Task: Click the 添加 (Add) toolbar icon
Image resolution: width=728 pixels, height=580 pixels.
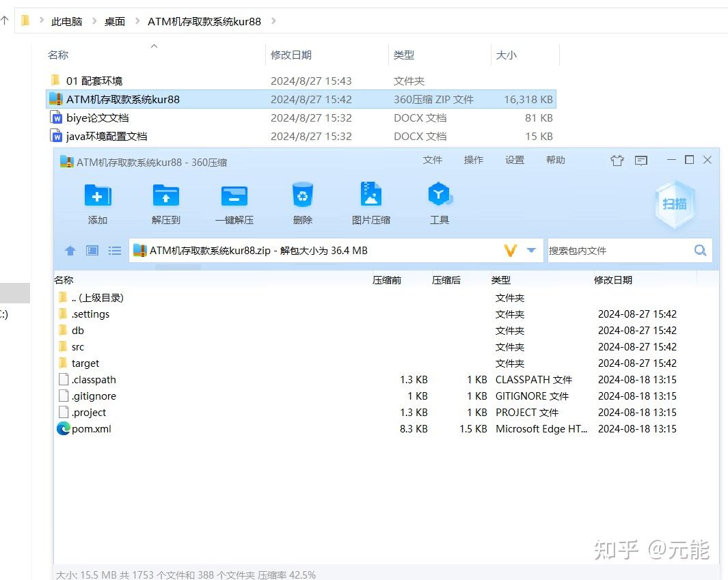Action: 98,196
